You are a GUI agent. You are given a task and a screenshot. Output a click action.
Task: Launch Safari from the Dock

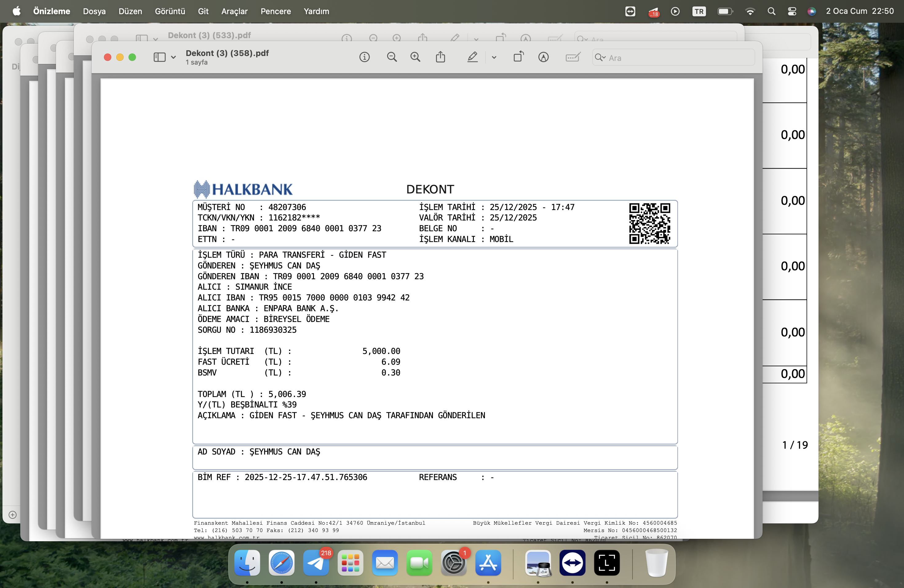(x=281, y=562)
